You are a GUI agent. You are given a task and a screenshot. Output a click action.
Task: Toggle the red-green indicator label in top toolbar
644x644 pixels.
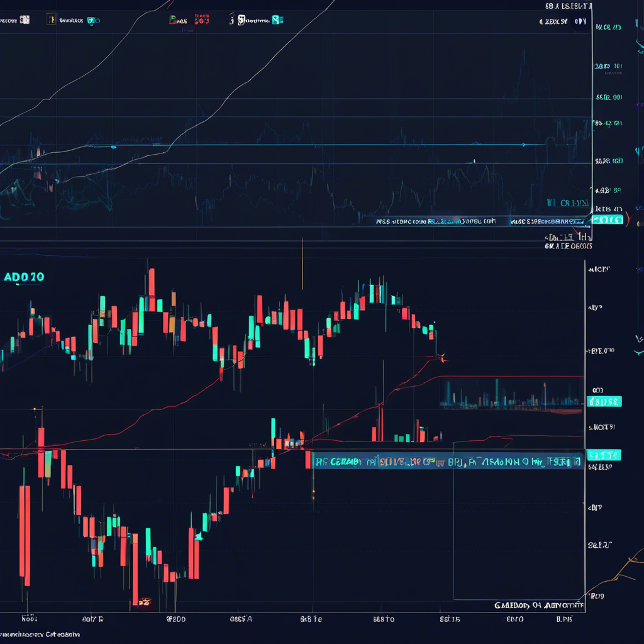click(x=179, y=20)
